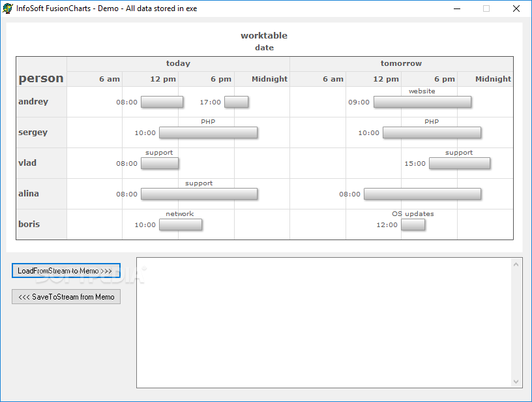Click the SaveToStream from Memo button
The height and width of the screenshot is (402, 532).
(66, 296)
